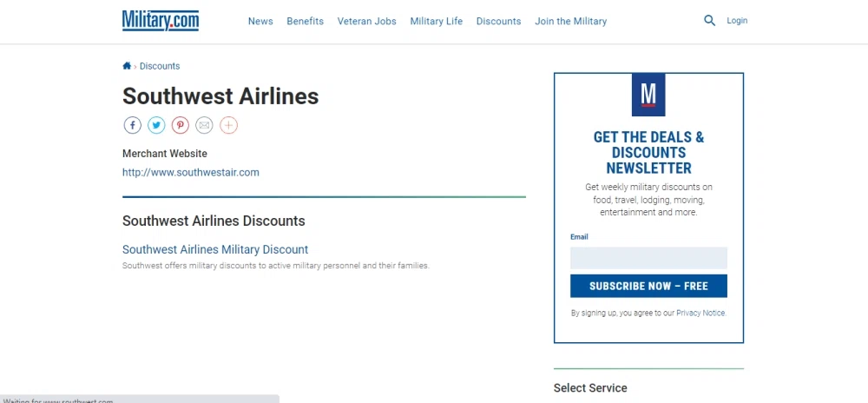
Task: Click the Discounts breadcrumb link
Action: pos(160,66)
